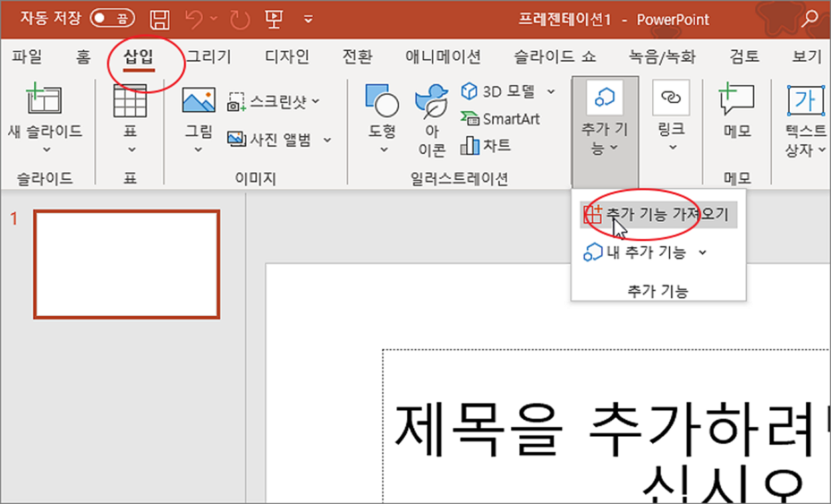Image resolution: width=831 pixels, height=504 pixels.
Task: Click the Save floppy disk icon
Action: click(160, 19)
